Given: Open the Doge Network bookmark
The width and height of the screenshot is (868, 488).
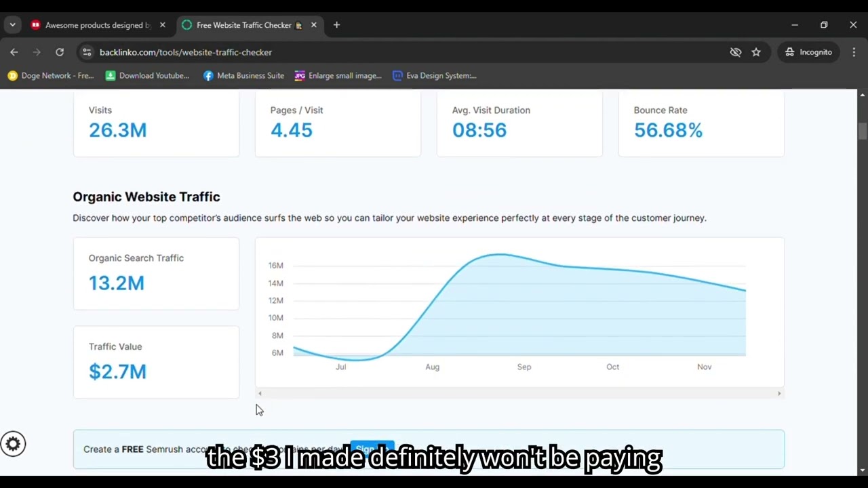Looking at the screenshot, I should (51, 76).
